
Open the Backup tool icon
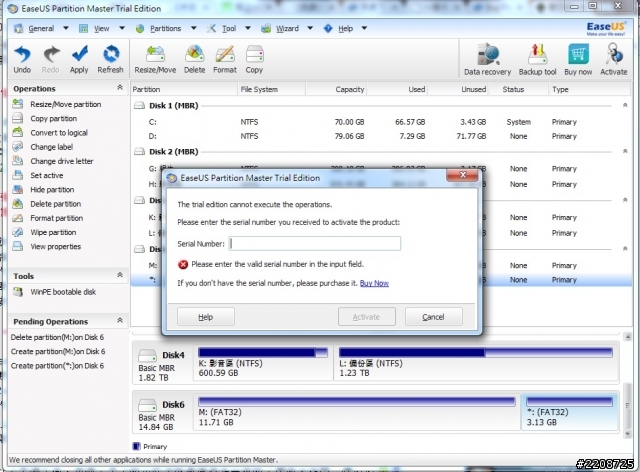point(538,60)
